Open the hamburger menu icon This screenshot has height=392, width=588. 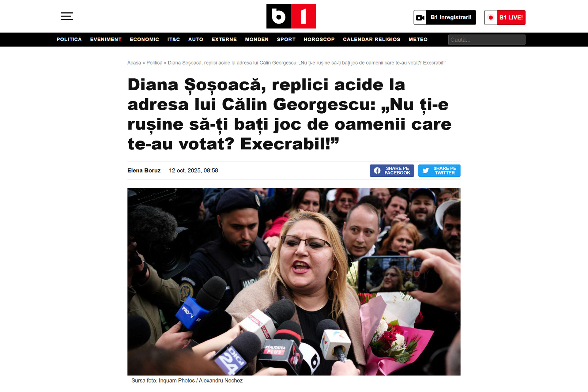point(67,16)
